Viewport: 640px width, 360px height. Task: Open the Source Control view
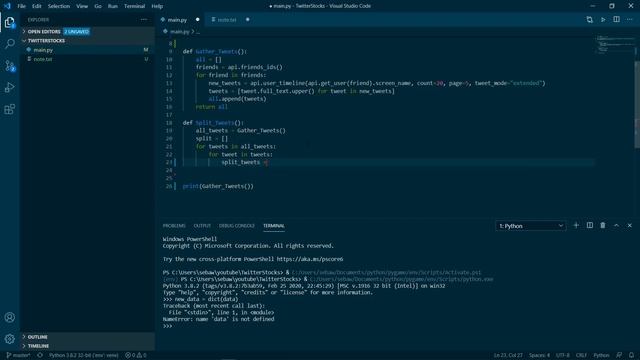coord(10,66)
